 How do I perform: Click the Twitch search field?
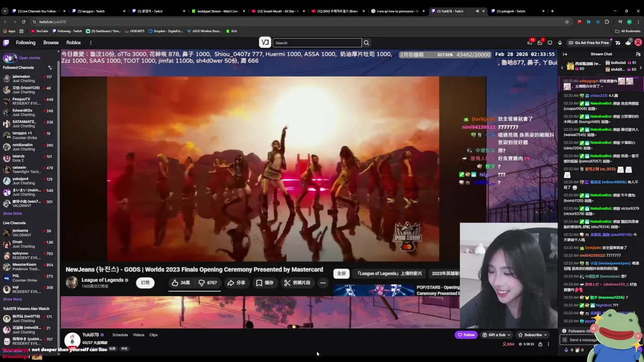point(317,43)
